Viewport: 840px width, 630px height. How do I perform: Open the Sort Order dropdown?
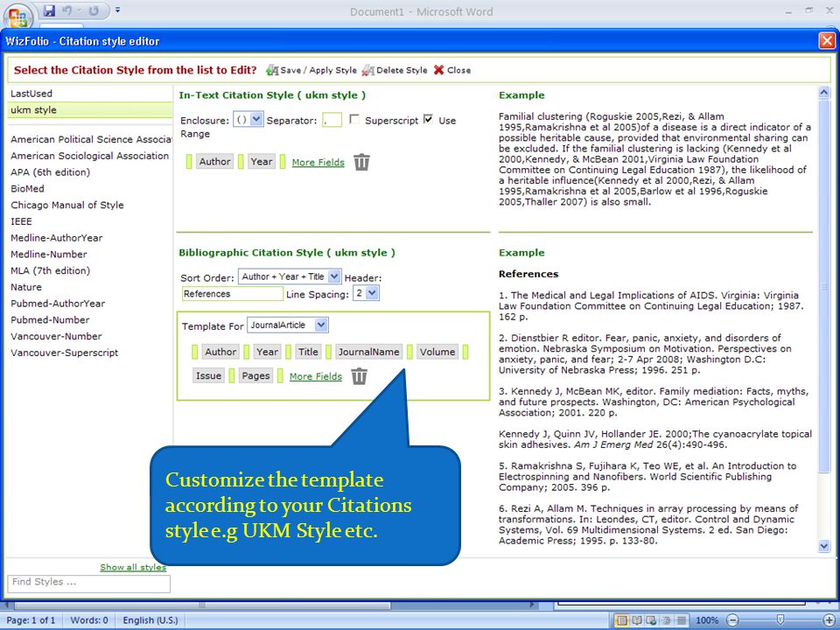tap(290, 276)
